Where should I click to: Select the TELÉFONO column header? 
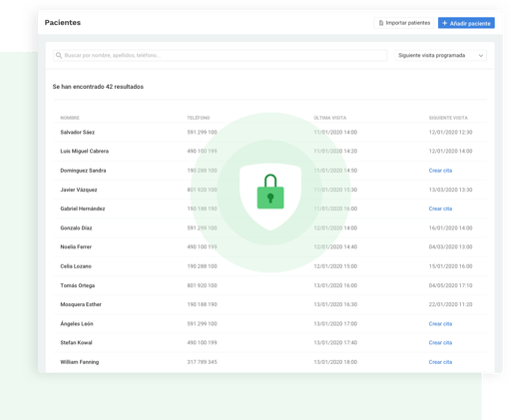point(199,118)
